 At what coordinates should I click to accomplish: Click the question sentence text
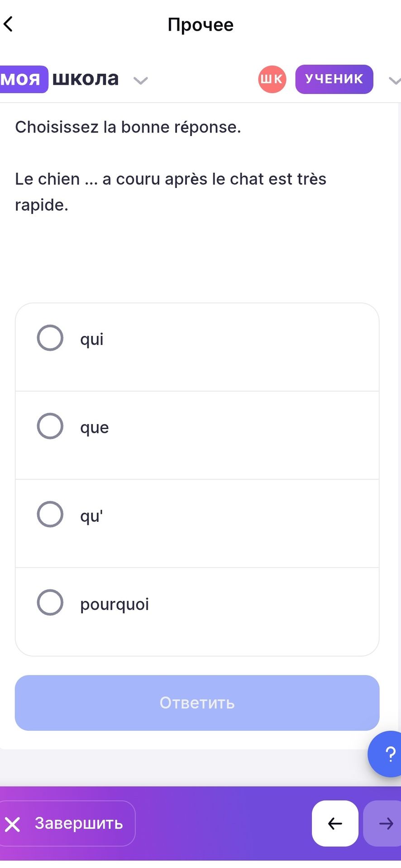point(171,192)
